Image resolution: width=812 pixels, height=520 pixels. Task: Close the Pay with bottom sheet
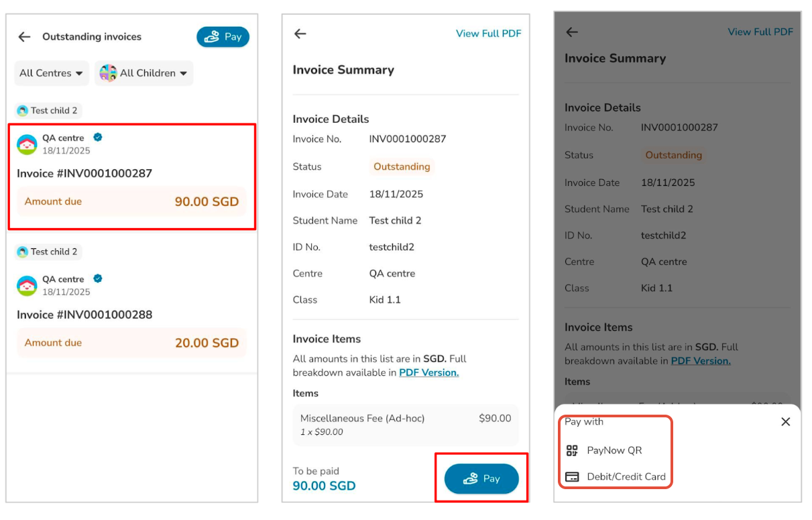(786, 422)
